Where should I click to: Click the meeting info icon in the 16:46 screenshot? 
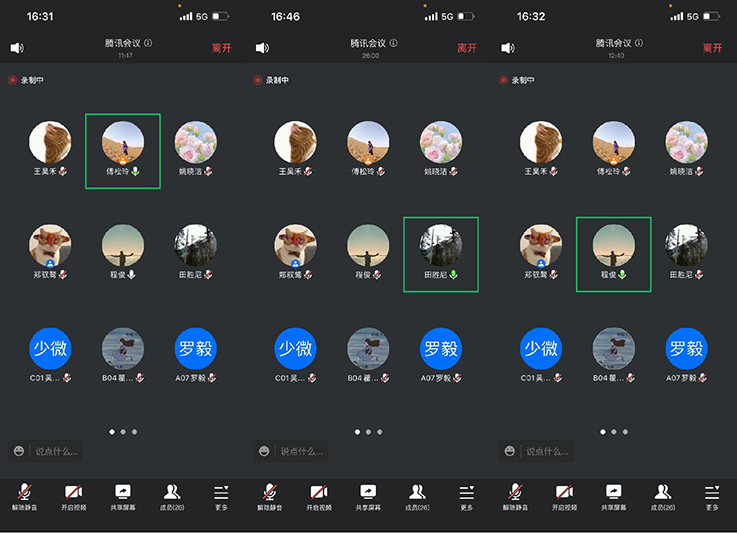393,43
